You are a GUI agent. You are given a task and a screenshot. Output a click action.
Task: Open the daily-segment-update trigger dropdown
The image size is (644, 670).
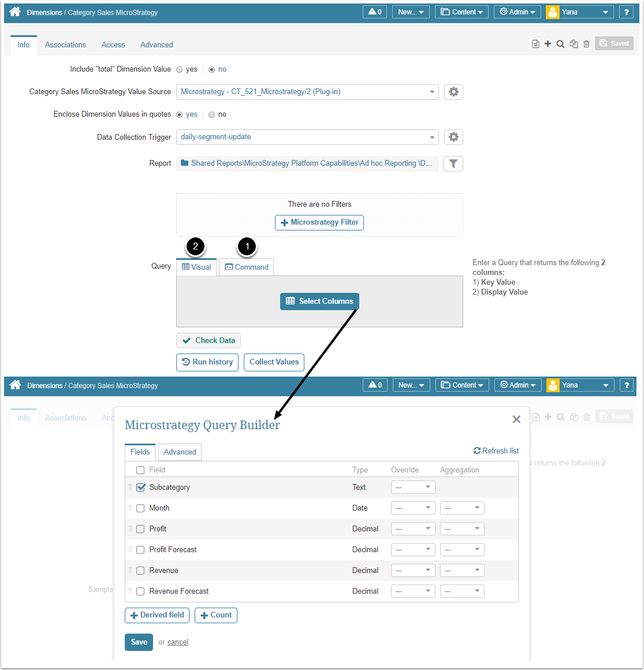[x=307, y=137]
